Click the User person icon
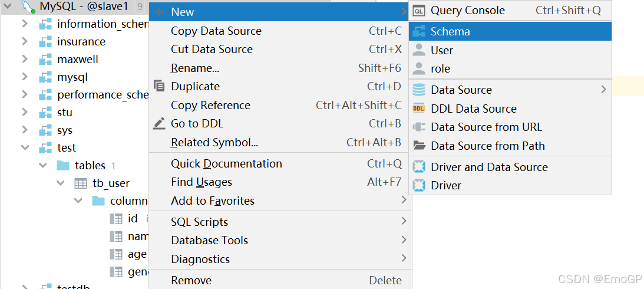644x289 pixels. tap(419, 50)
